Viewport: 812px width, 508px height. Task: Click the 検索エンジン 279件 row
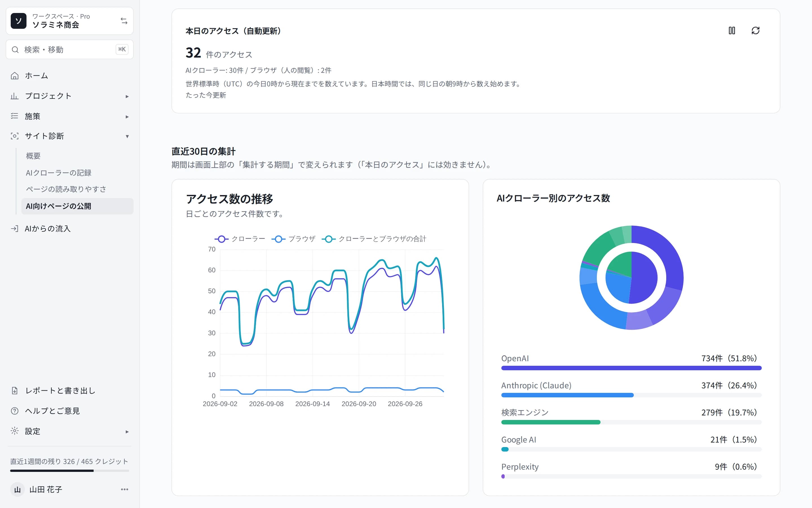point(631,416)
